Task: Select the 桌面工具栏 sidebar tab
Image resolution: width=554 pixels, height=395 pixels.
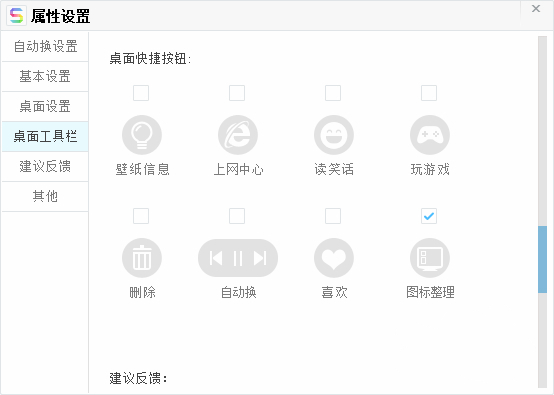Action: click(45, 136)
